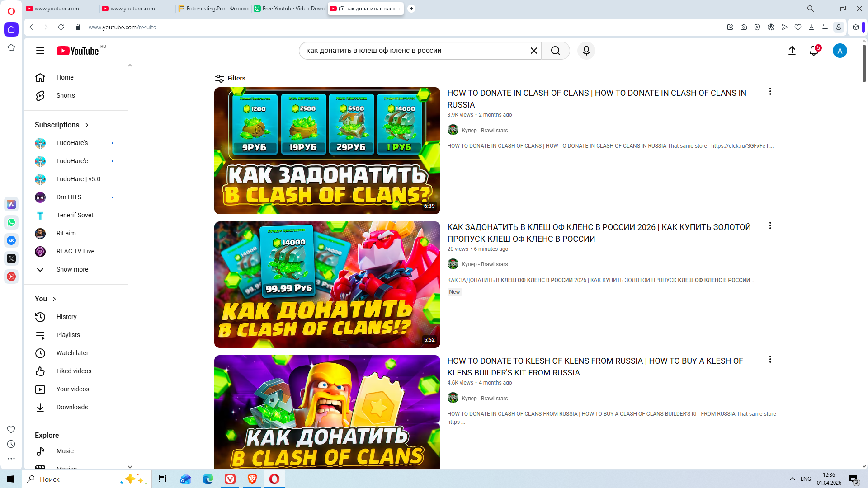This screenshot has height=488, width=868.
Task: Click the page vertical scrollbar
Action: click(864, 63)
